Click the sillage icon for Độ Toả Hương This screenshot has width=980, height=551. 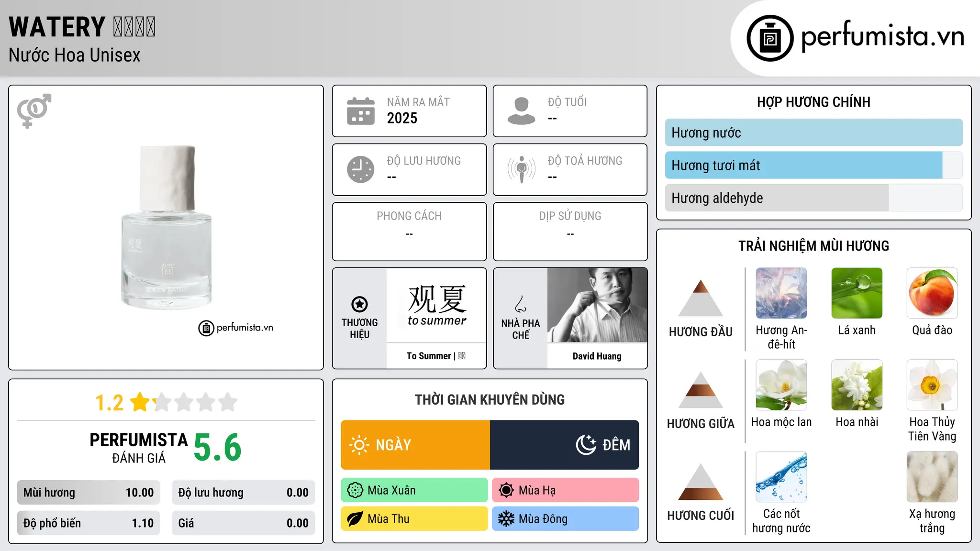tap(522, 169)
